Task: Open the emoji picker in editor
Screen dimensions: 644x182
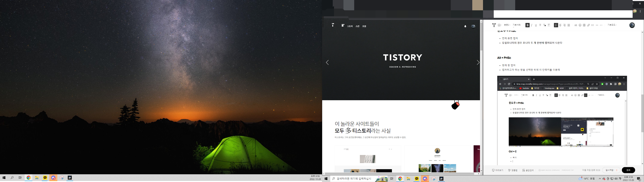Action: pos(580,25)
